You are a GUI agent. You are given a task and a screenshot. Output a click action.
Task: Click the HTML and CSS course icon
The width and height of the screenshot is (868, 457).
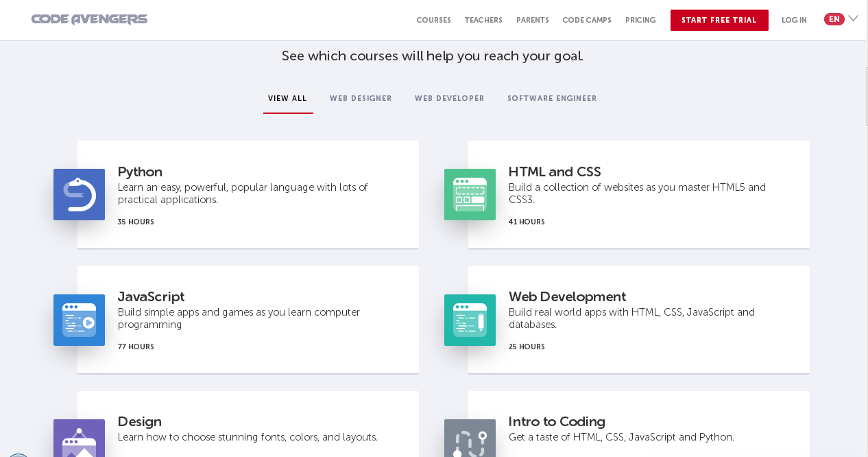tap(470, 194)
